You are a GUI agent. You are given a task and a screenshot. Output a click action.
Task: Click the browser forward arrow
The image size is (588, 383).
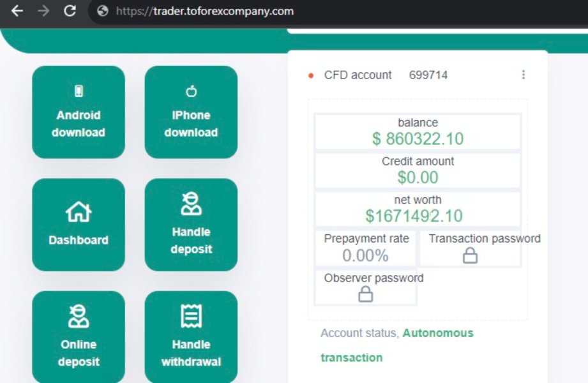click(x=43, y=11)
